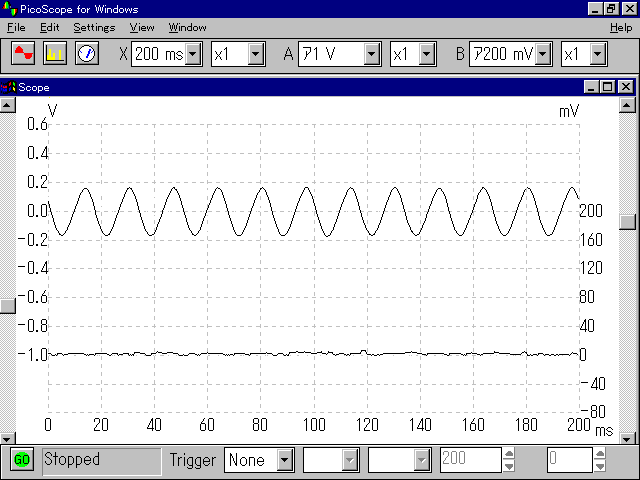
Task: Click the Scope window title icon
Action: [8, 87]
